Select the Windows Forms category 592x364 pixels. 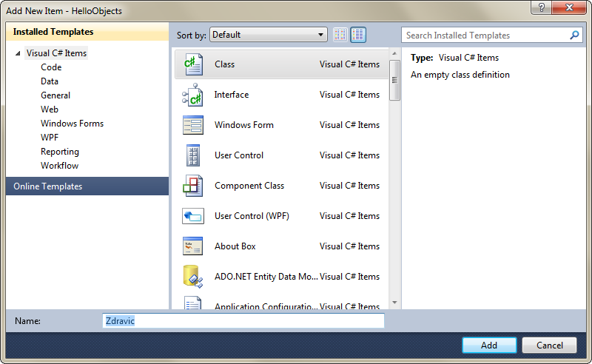click(x=72, y=124)
